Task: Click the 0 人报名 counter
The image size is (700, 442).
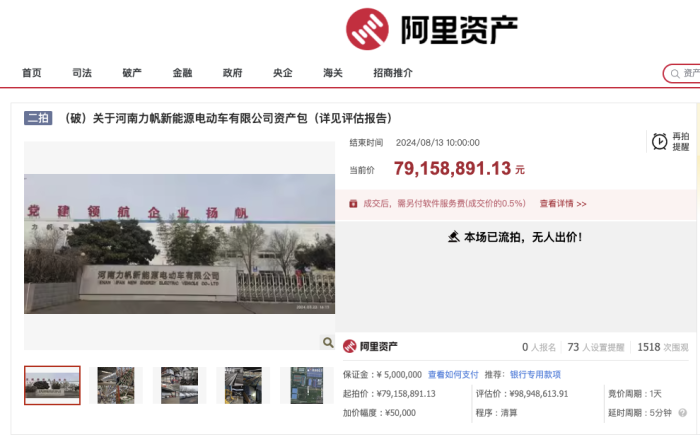Action: tap(539, 347)
